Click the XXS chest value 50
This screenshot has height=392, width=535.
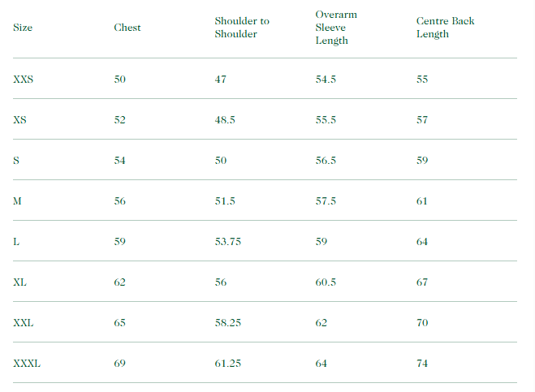click(x=120, y=80)
